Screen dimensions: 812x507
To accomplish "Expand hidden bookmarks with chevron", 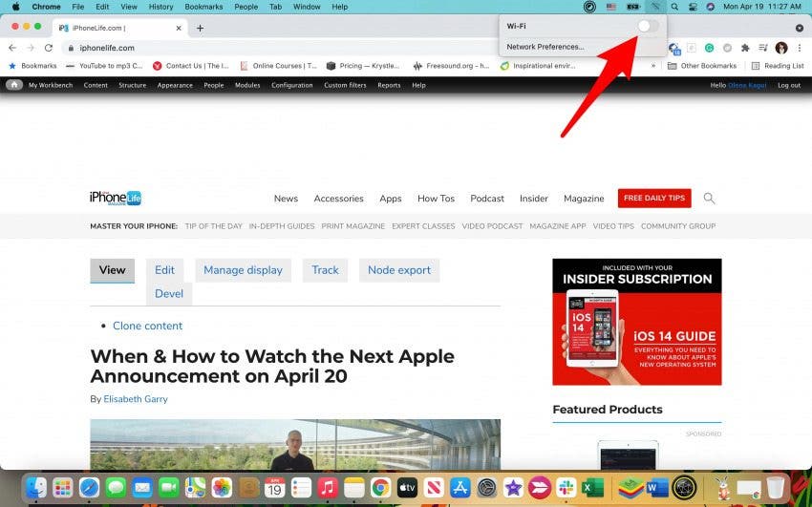I will 653,66.
